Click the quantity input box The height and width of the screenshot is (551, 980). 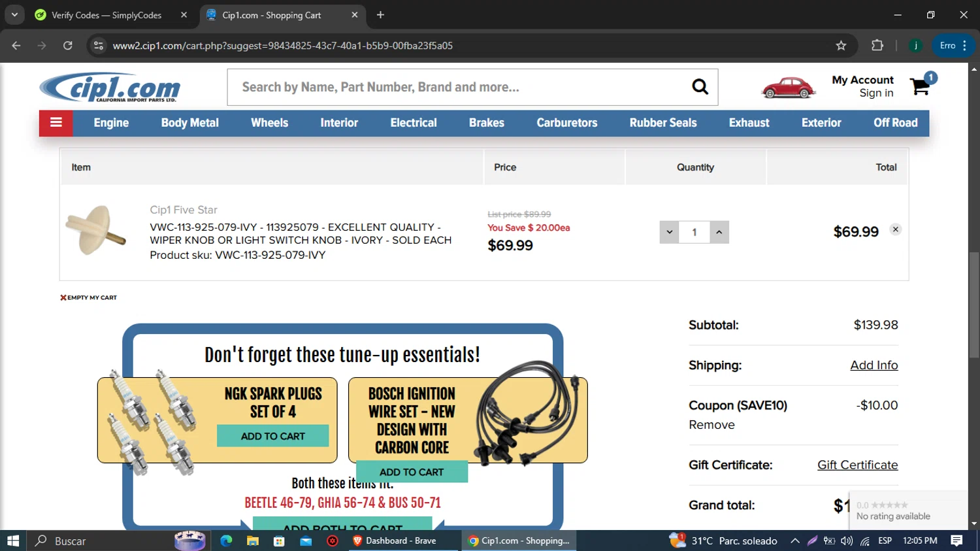[x=694, y=232]
